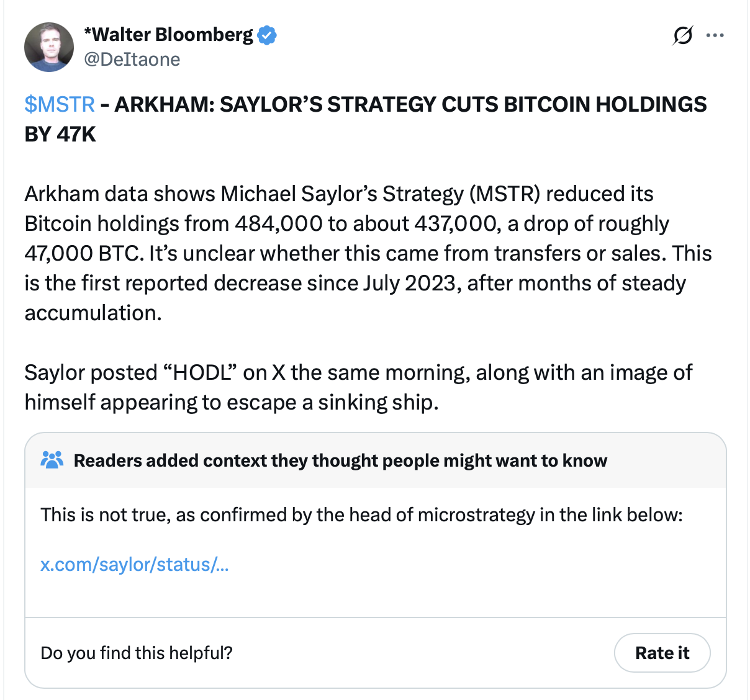Open Walter Bloomberg's profile picture

tap(48, 47)
